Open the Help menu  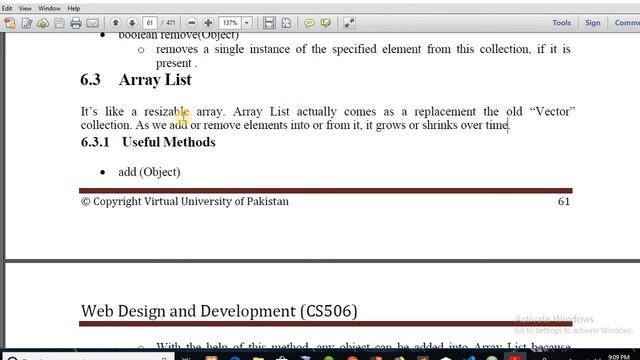tap(74, 8)
